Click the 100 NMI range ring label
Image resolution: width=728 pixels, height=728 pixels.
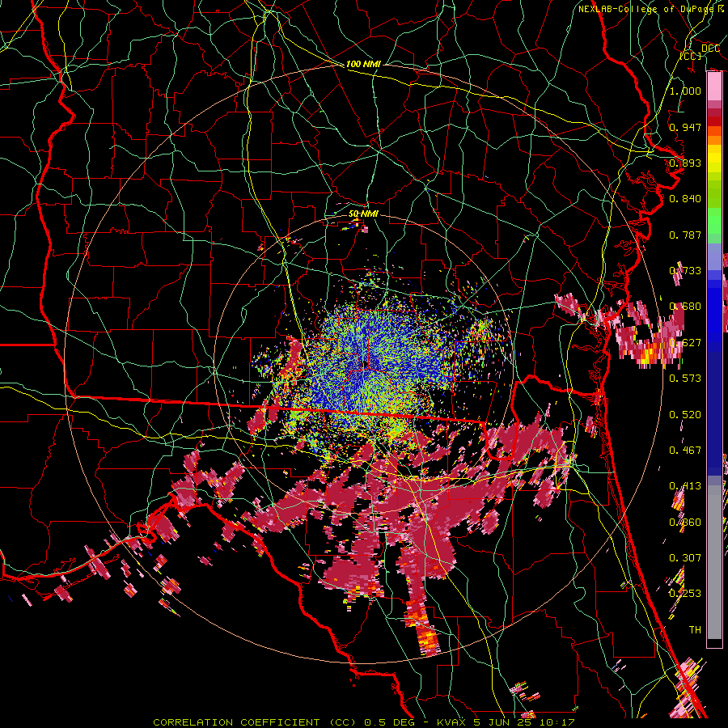363,64
